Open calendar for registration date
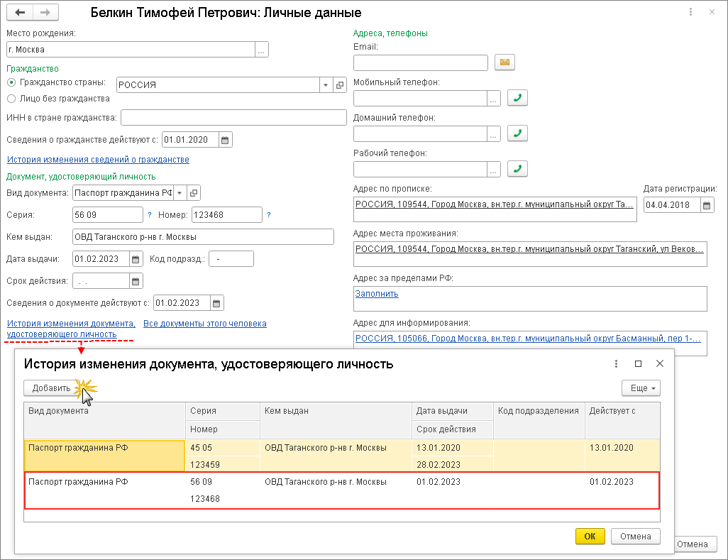Image resolution: width=728 pixels, height=560 pixels. tap(707, 205)
